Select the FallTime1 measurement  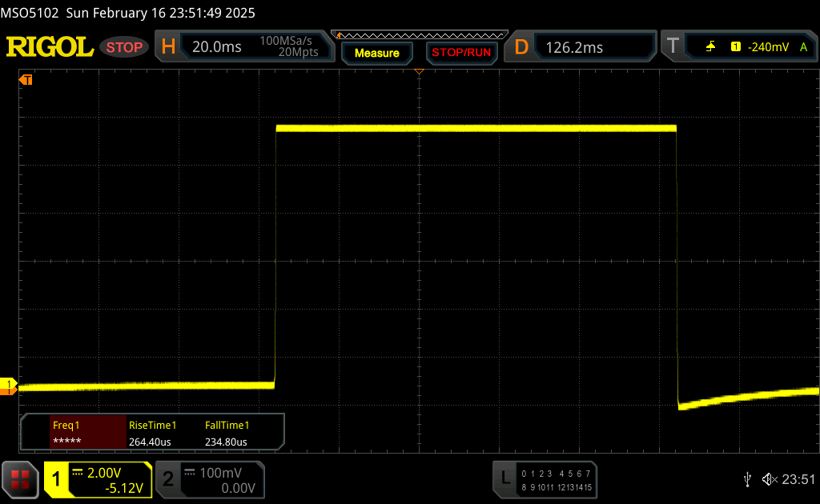pos(227,425)
